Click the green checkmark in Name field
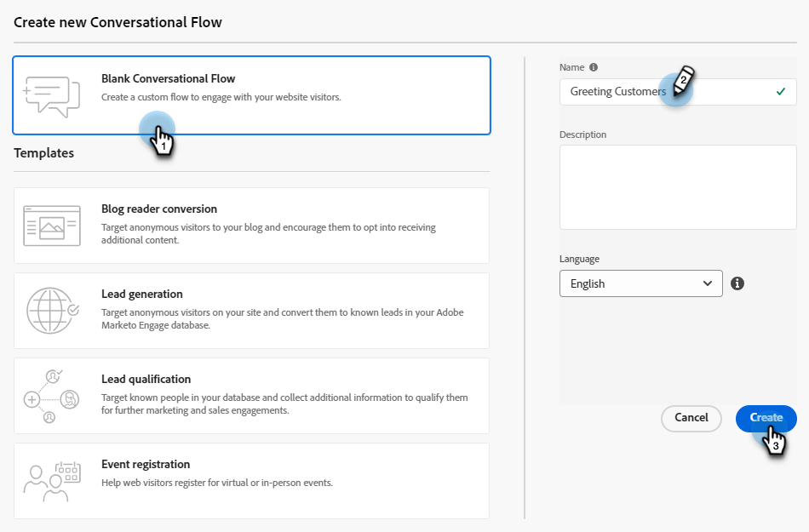This screenshot has width=809, height=532. coord(781,92)
